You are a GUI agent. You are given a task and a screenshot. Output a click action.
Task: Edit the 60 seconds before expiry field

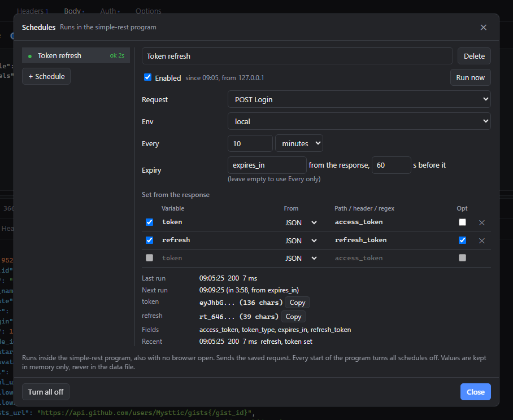(392, 165)
